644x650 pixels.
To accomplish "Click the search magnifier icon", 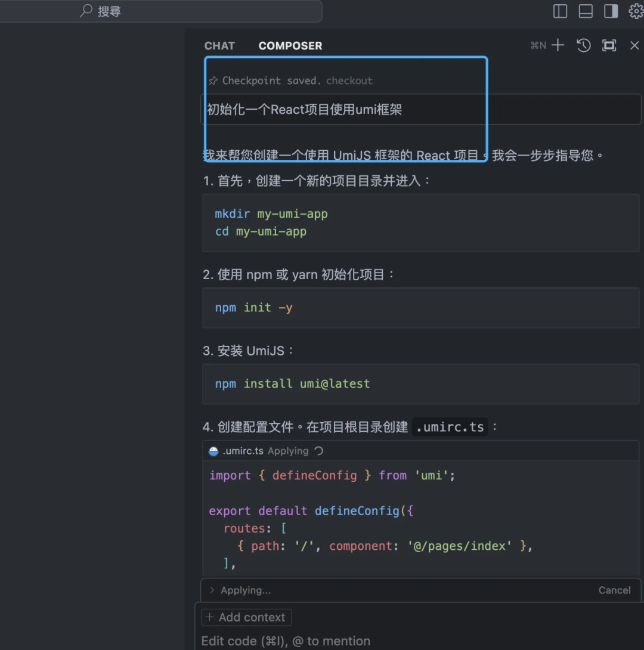I will click(x=86, y=11).
